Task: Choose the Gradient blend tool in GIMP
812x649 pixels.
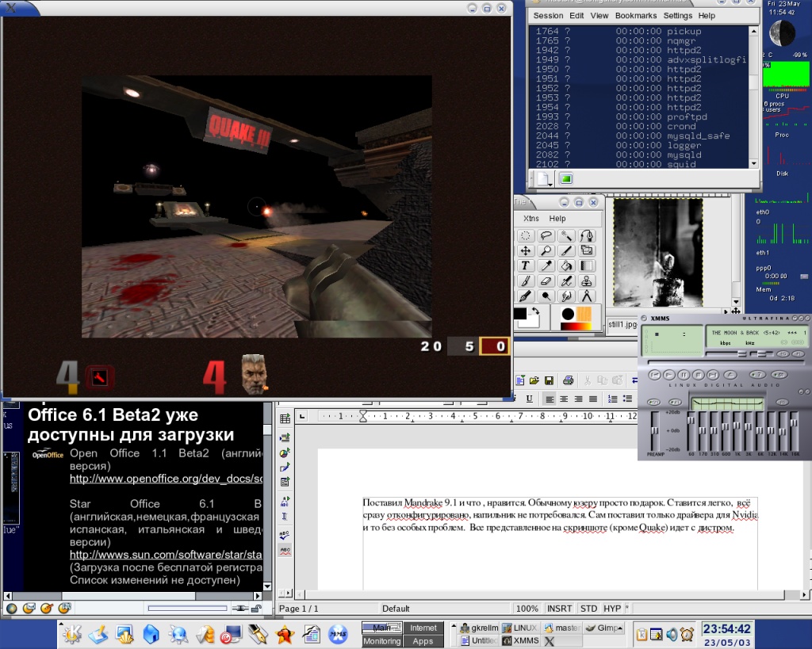Action: click(587, 266)
